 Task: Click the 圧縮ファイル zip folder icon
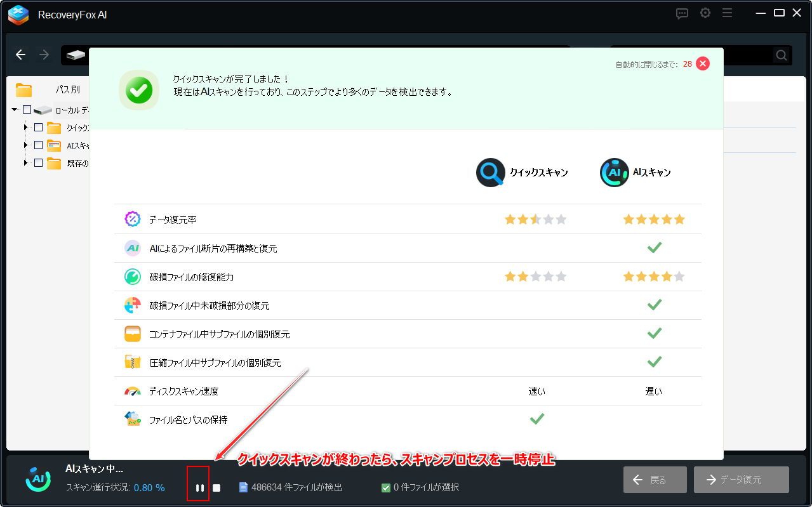tap(133, 362)
